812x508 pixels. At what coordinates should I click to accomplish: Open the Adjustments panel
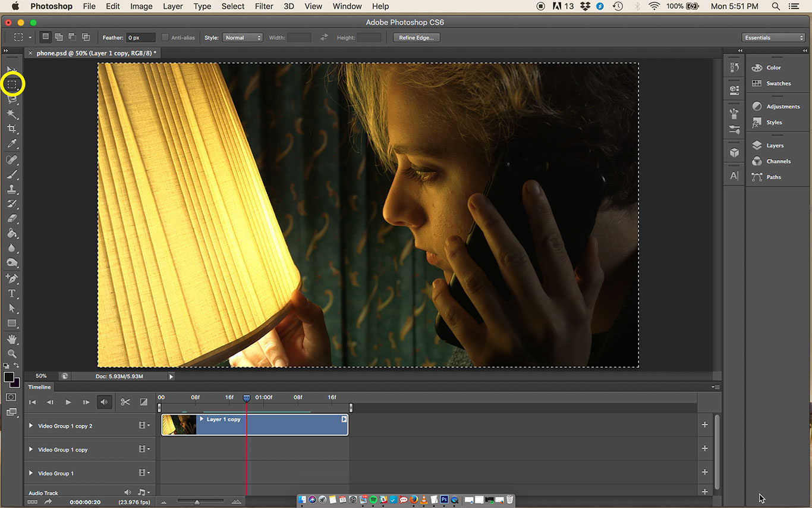point(783,106)
